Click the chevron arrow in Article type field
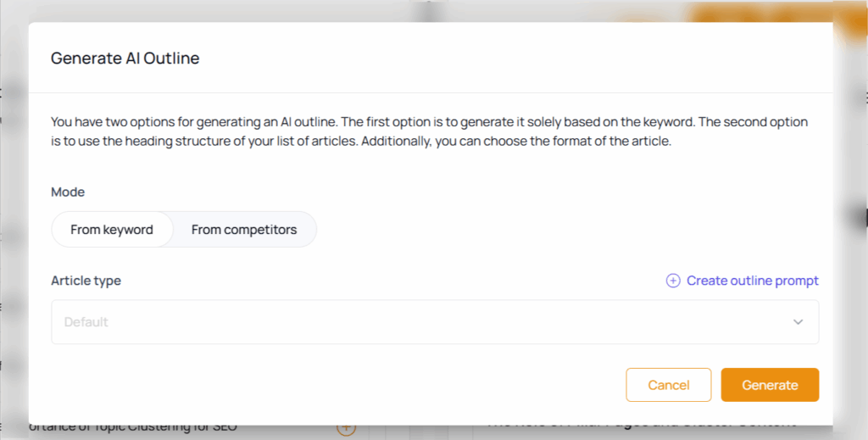The height and width of the screenshot is (440, 868). pos(798,321)
